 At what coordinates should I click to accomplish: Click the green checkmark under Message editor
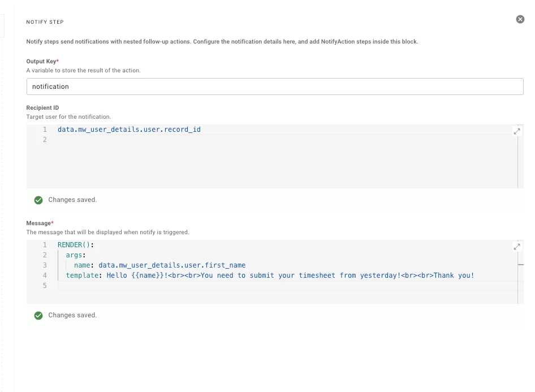38,316
